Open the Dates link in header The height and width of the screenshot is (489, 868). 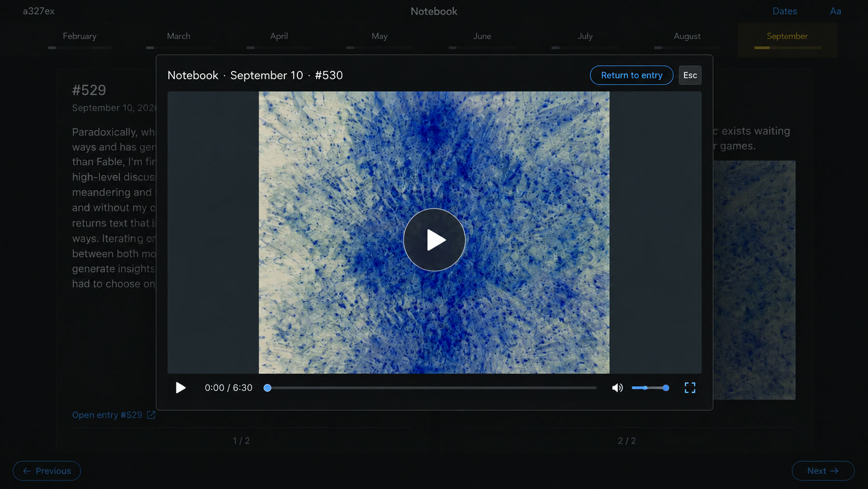[784, 11]
